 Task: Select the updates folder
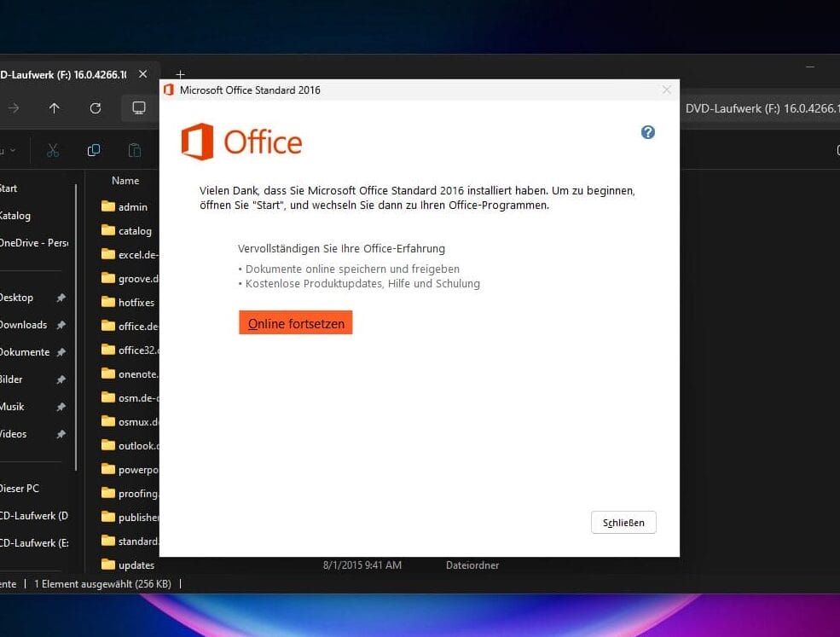point(136,565)
